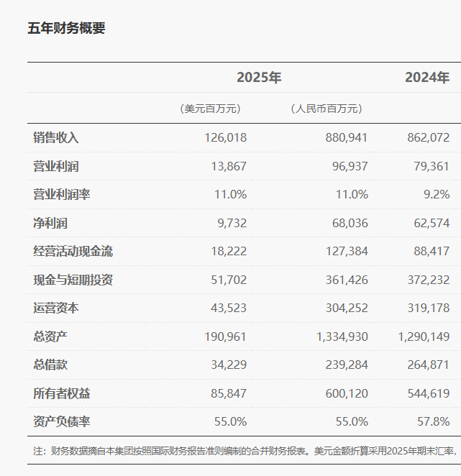Viewport: 461px width, 476px height.
Task: Click the footnote text starting with 注：
Action: pyautogui.click(x=245, y=451)
